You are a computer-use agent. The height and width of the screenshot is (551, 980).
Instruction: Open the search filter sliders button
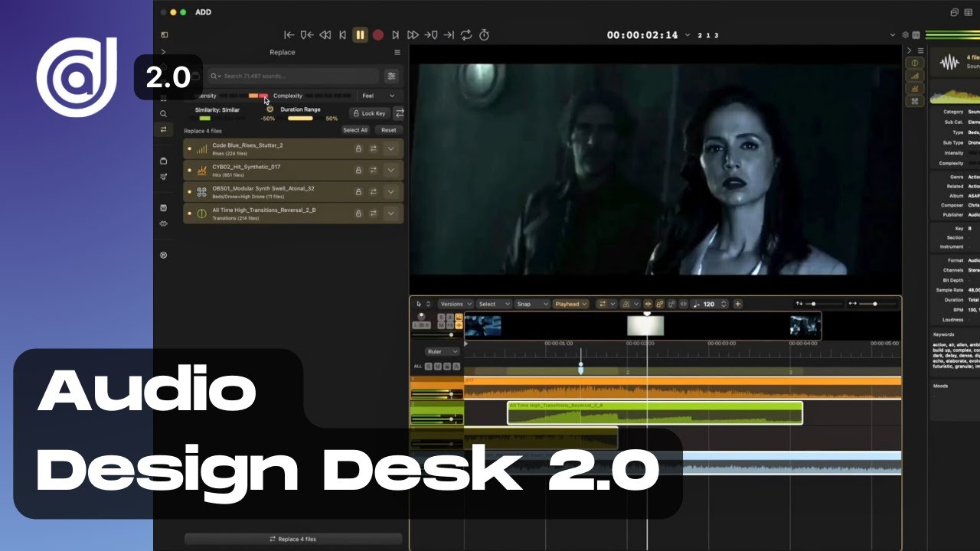coord(392,76)
